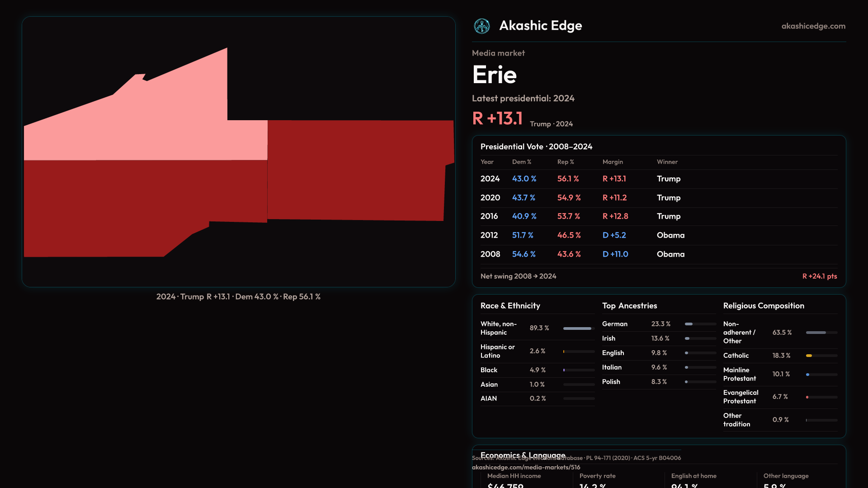Viewport: 868px width, 488px height.
Task: Click the Presidential Vote 2008–2024 heading
Action: 536,147
